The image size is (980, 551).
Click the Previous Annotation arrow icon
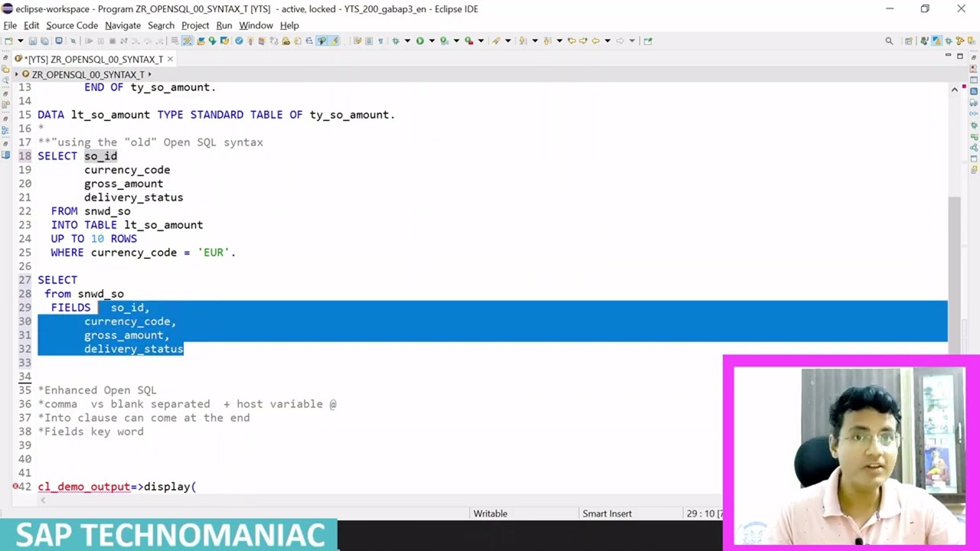(x=547, y=41)
